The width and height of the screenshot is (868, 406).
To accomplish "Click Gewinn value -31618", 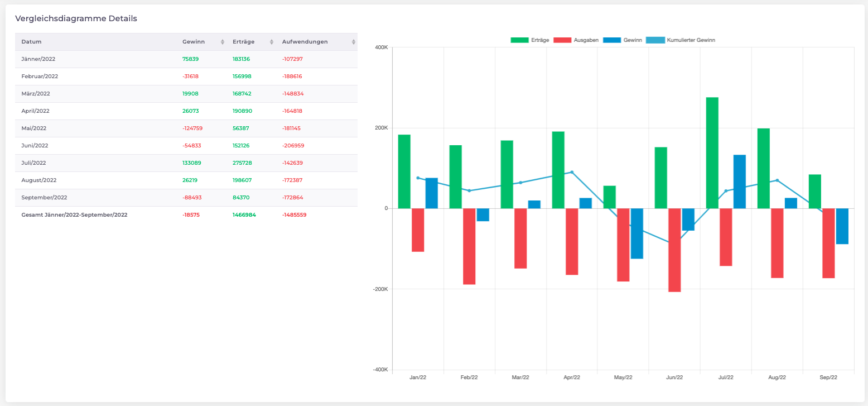I will [190, 76].
